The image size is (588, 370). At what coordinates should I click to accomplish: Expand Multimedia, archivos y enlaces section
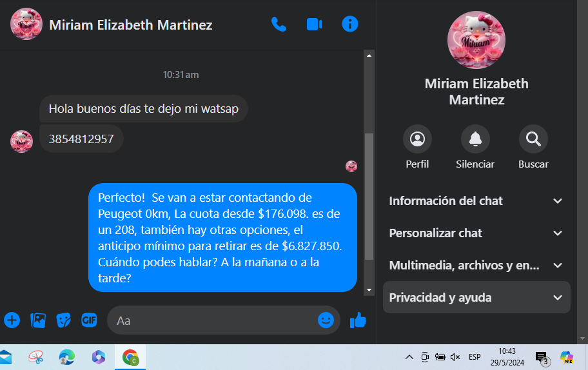pyautogui.click(x=476, y=266)
